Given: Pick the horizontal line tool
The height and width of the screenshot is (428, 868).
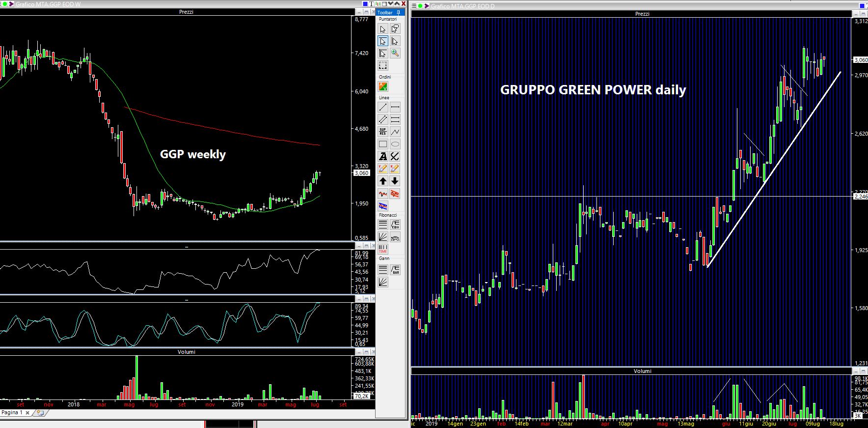Looking at the screenshot, I should coord(395,107).
